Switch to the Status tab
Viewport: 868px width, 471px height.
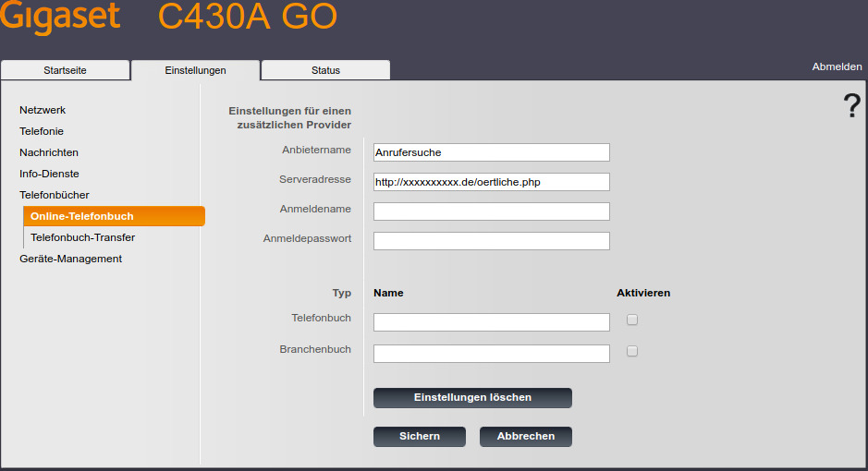click(x=325, y=70)
